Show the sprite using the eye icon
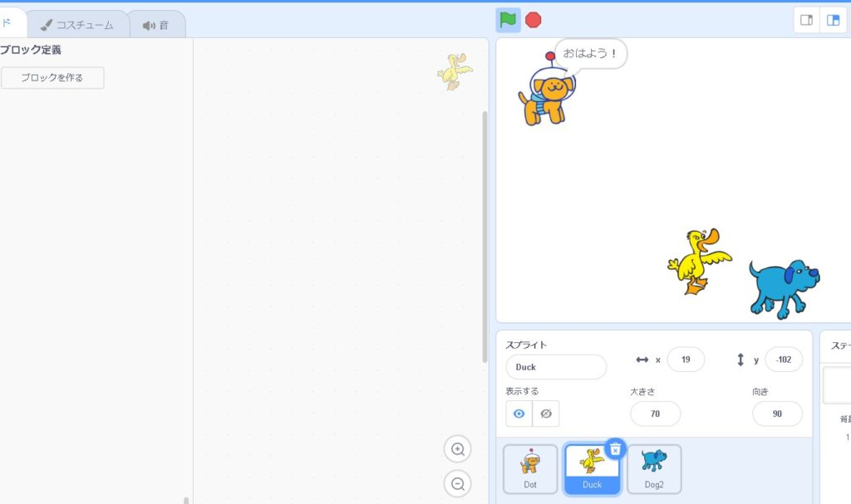 pos(519,413)
